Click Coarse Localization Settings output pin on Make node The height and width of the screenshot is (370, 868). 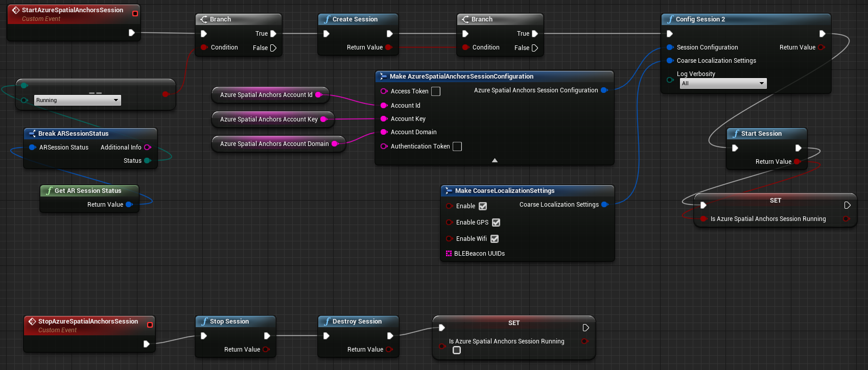[605, 205]
